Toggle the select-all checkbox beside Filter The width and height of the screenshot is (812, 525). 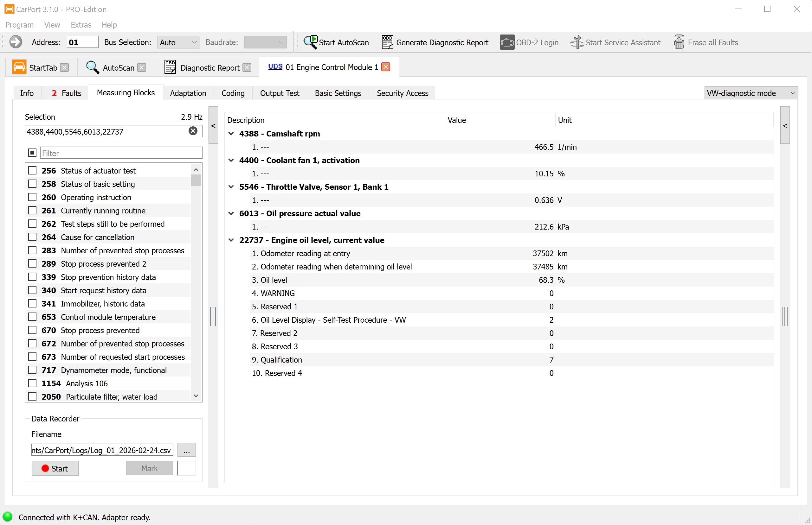32,153
